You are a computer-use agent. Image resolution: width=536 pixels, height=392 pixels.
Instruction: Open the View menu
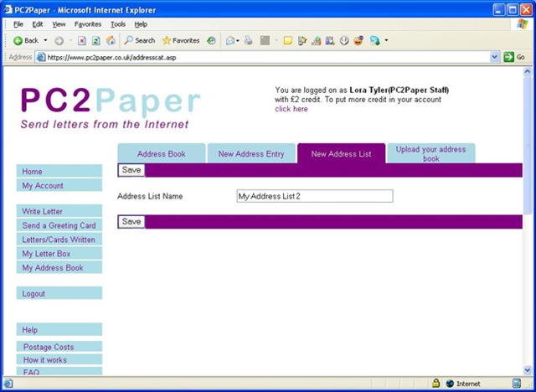point(59,24)
